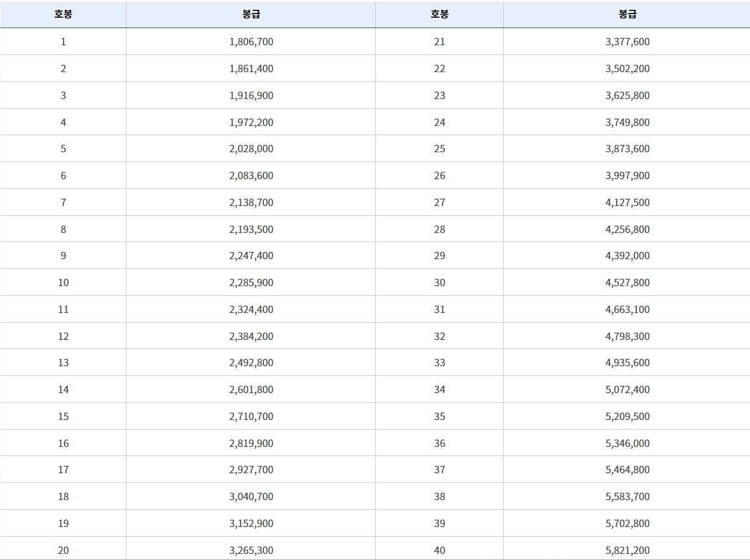Image resolution: width=750 pixels, height=560 pixels.
Task: Select the top salary 5,821,200
Action: click(x=628, y=550)
